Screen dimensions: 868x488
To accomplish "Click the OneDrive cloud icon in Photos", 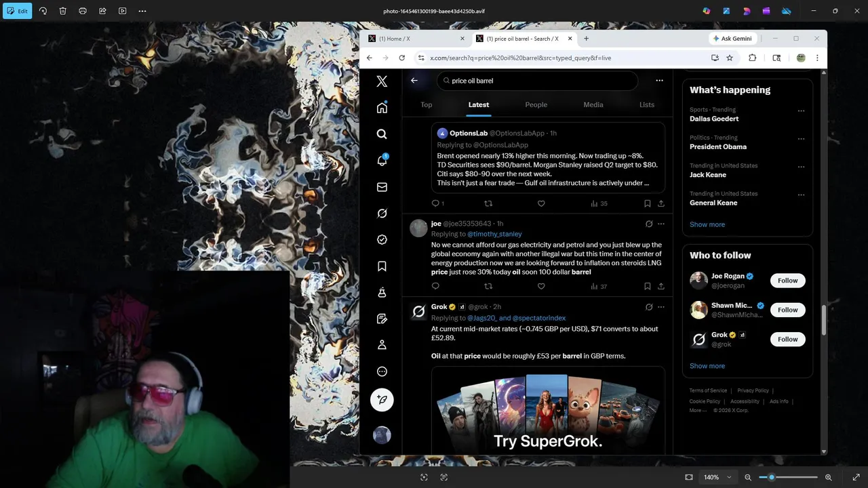I will coord(787,11).
